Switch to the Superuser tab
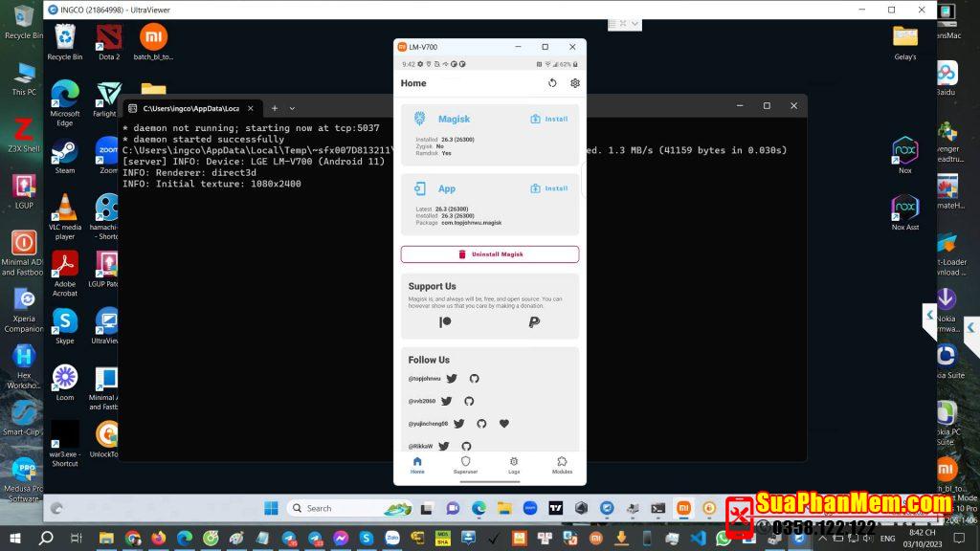This screenshot has width=980, height=551. pyautogui.click(x=465, y=465)
